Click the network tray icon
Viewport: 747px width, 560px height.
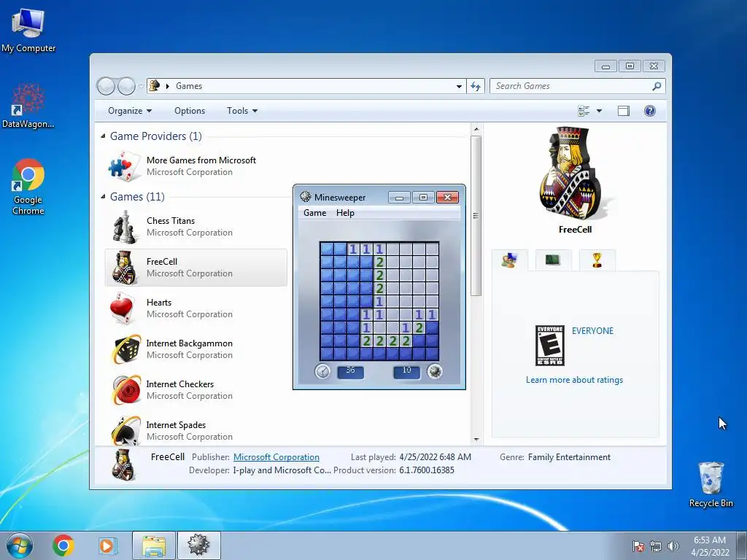[656, 546]
